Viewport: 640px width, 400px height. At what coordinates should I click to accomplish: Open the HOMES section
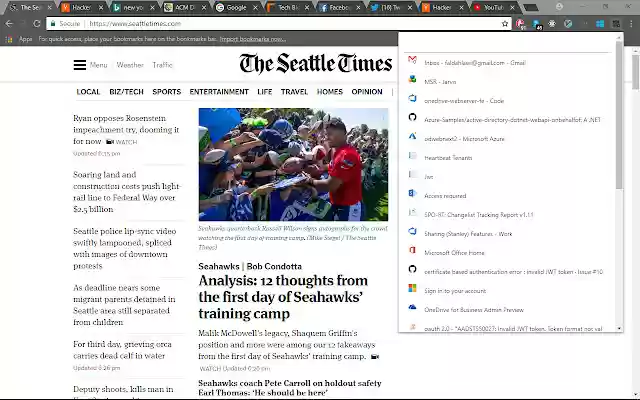(x=330, y=92)
